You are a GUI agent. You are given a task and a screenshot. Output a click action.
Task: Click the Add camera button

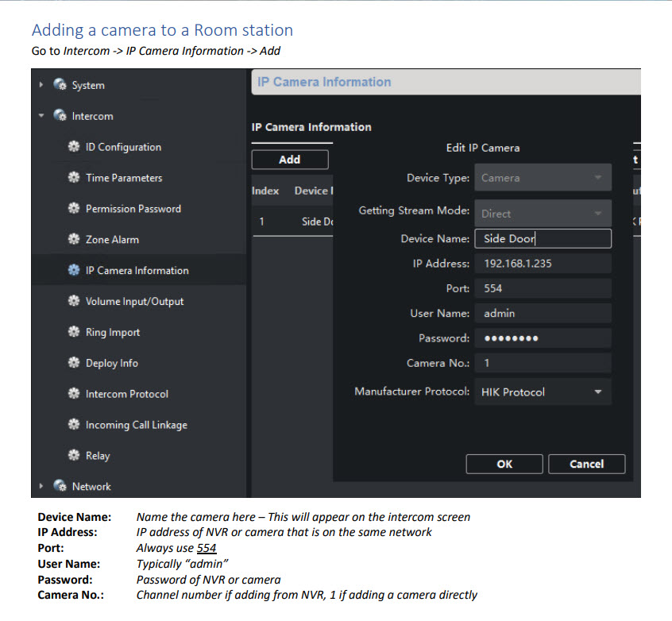[x=290, y=160]
